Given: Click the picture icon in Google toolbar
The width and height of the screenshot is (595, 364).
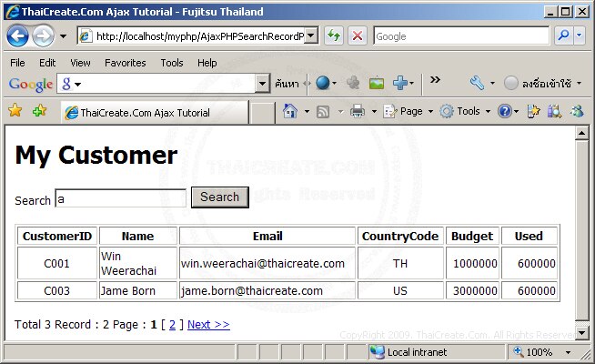Looking at the screenshot, I should click(x=377, y=83).
